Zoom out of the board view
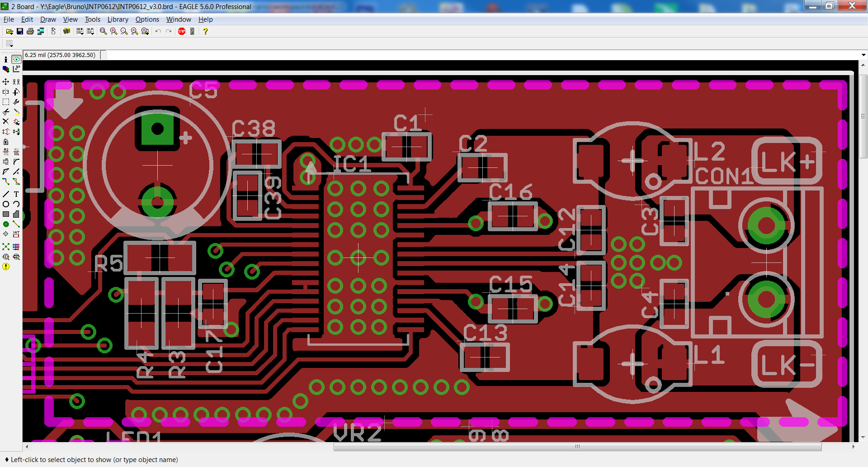Screen dimensions: 868x467 click(124, 31)
